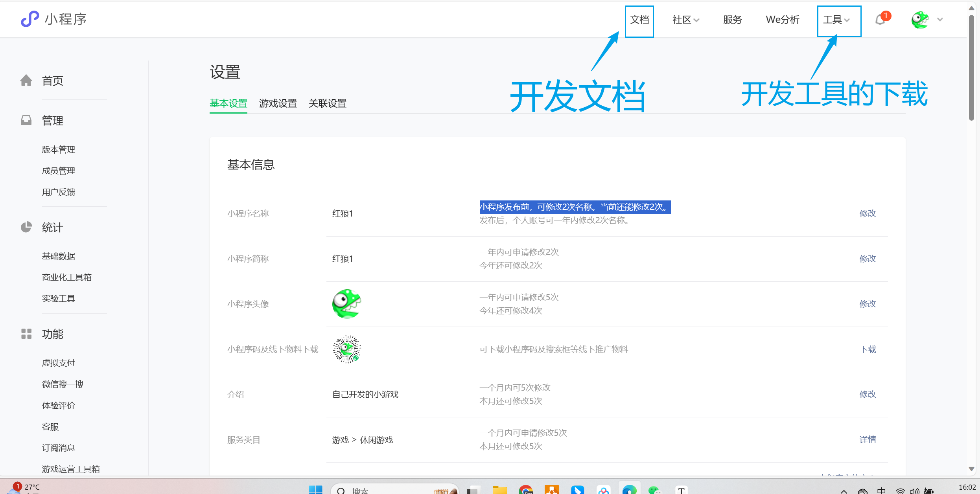The width and height of the screenshot is (980, 494).
Task: Click the page vertical scrollbar thumb
Action: coord(971,67)
